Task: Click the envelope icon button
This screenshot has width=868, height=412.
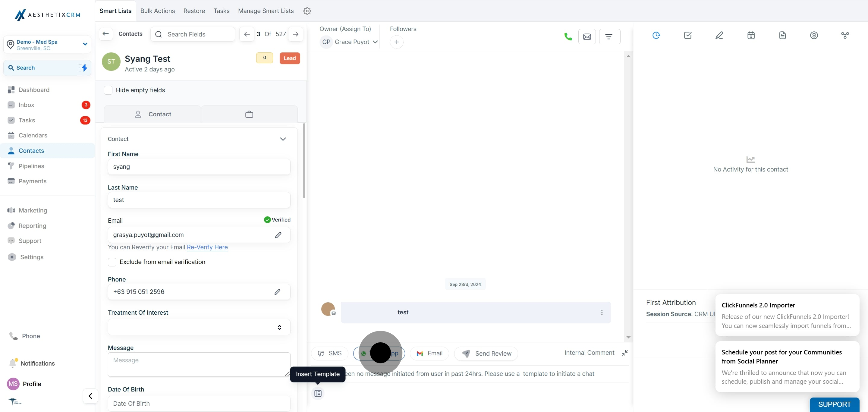Action: tap(587, 36)
